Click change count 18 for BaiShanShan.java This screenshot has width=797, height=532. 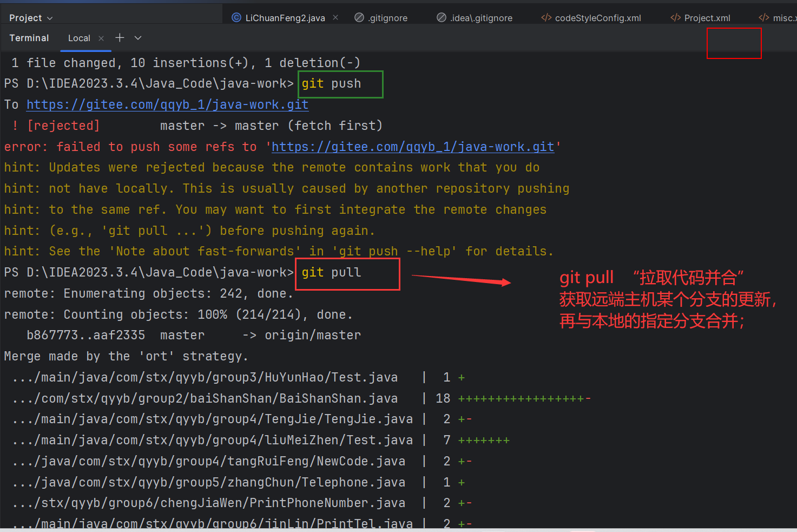point(443,398)
